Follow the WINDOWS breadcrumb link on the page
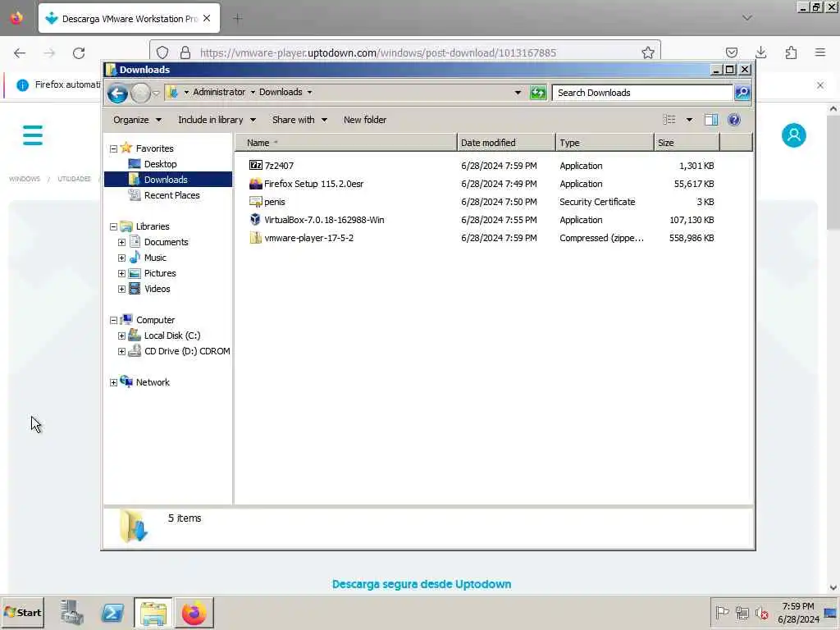The height and width of the screenshot is (630, 840). 25,179
